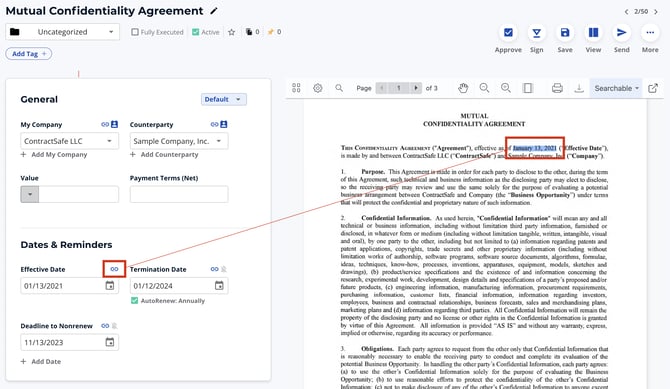The width and height of the screenshot is (670, 389).
Task: Edit the contract title with the pencil icon
Action: 214,11
